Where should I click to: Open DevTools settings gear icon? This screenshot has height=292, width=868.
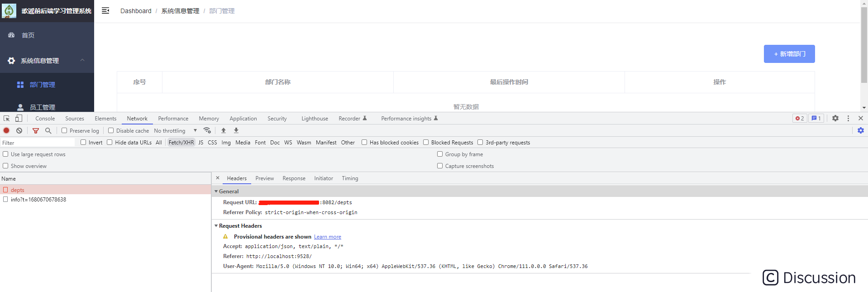(x=835, y=118)
